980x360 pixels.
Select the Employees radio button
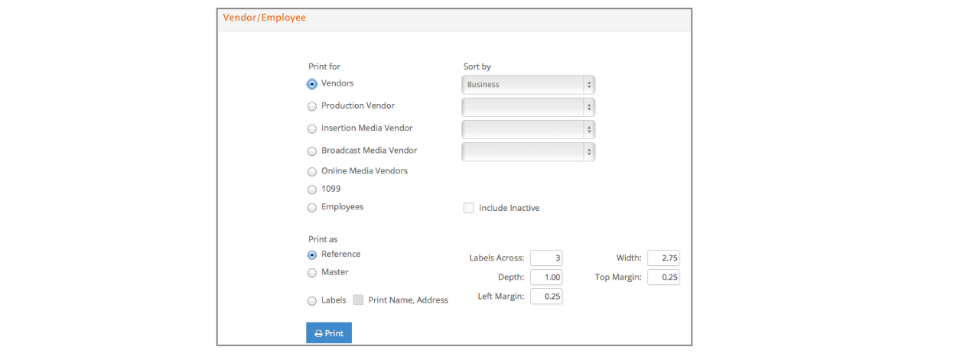(312, 208)
